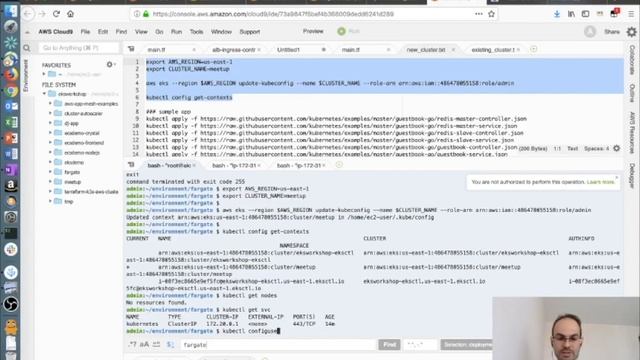
Task: Expand the aws-app-mesh-examples folder
Action: point(50,104)
